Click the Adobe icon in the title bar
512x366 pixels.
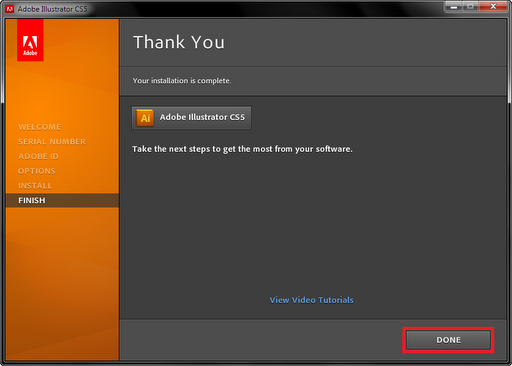[10, 9]
